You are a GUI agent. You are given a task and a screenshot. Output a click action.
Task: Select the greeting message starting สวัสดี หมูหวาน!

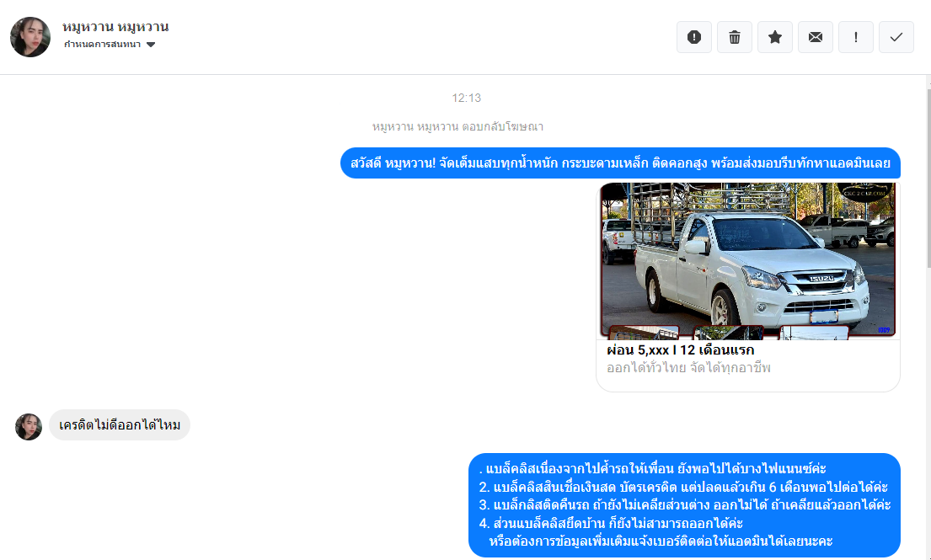[x=620, y=163]
